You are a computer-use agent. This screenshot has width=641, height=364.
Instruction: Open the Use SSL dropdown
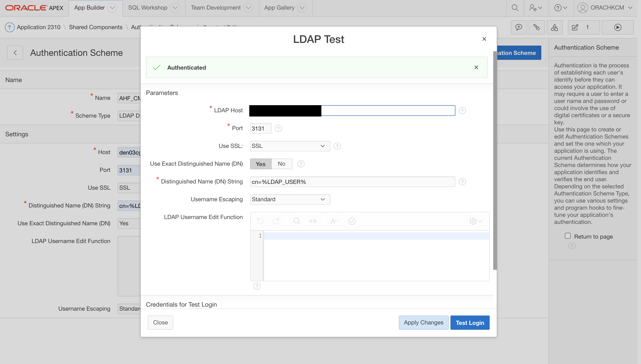pyautogui.click(x=290, y=146)
